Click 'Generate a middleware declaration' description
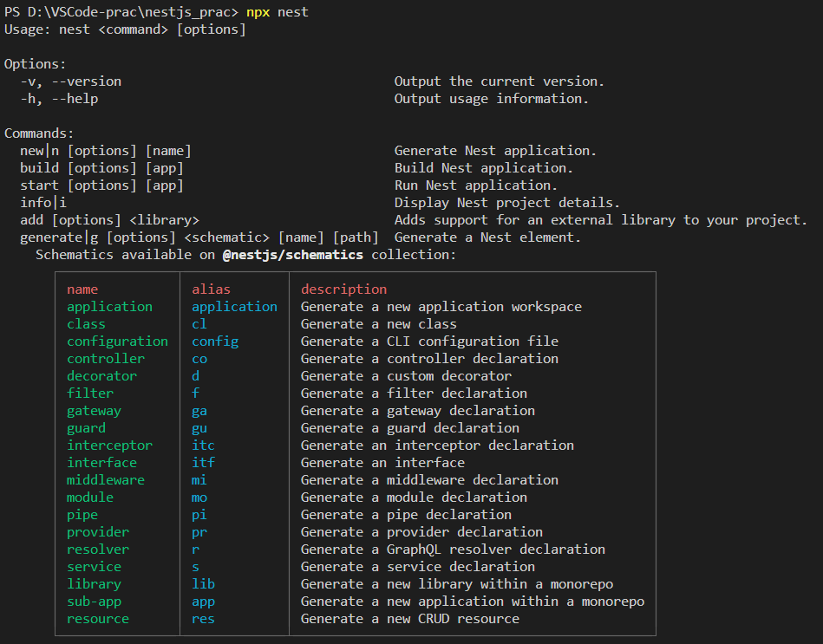The height and width of the screenshot is (644, 823). [429, 480]
